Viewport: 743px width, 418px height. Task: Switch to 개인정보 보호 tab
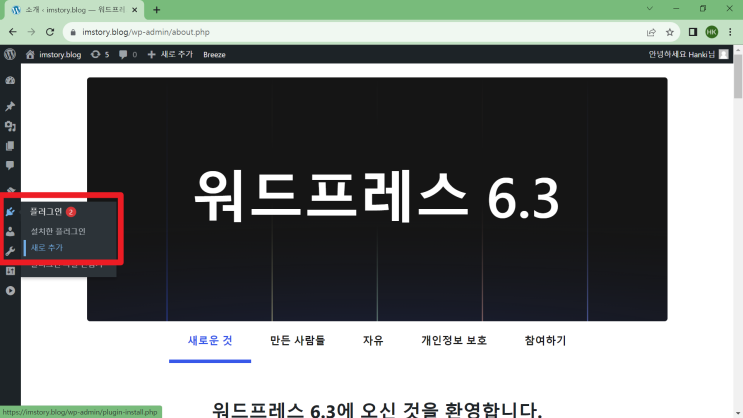pyautogui.click(x=454, y=340)
